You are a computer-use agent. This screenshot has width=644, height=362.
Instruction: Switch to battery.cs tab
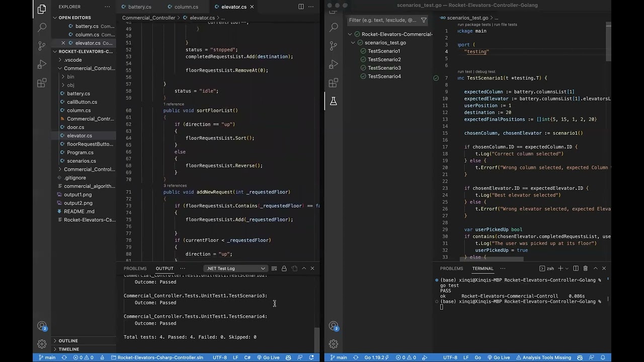point(139,7)
